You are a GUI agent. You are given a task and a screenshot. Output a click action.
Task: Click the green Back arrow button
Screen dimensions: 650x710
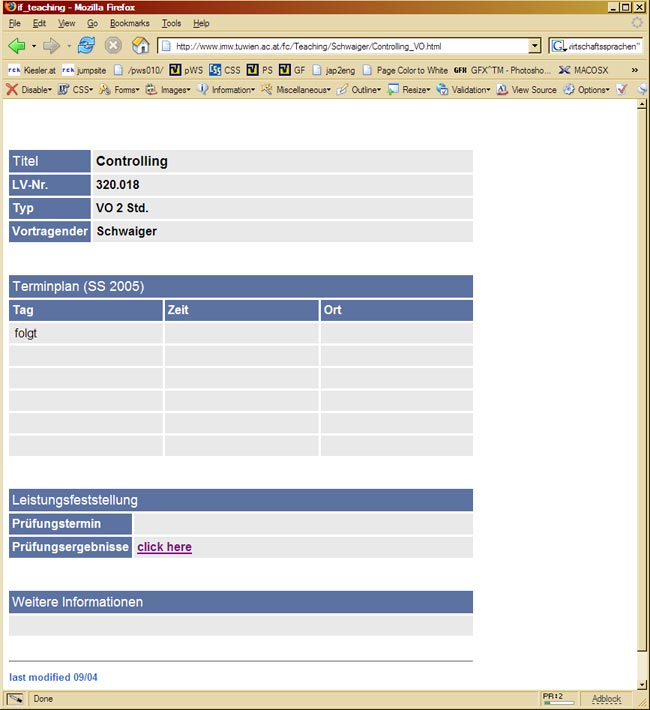[17, 46]
